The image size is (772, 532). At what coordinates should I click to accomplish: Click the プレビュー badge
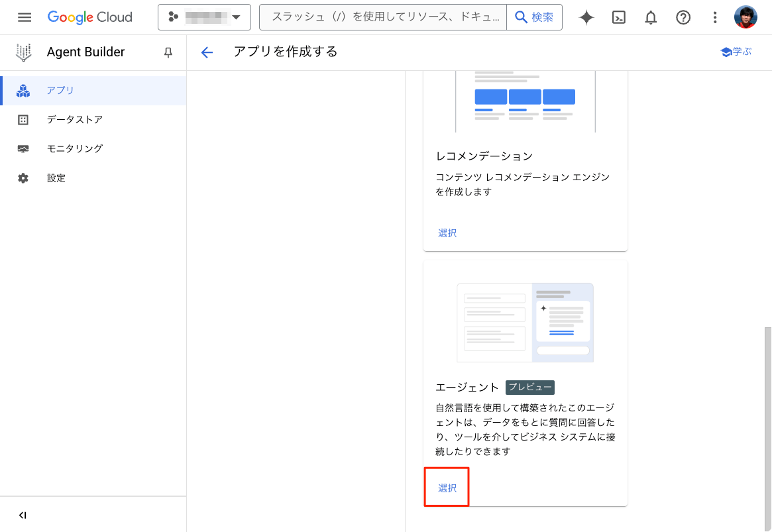pos(529,388)
